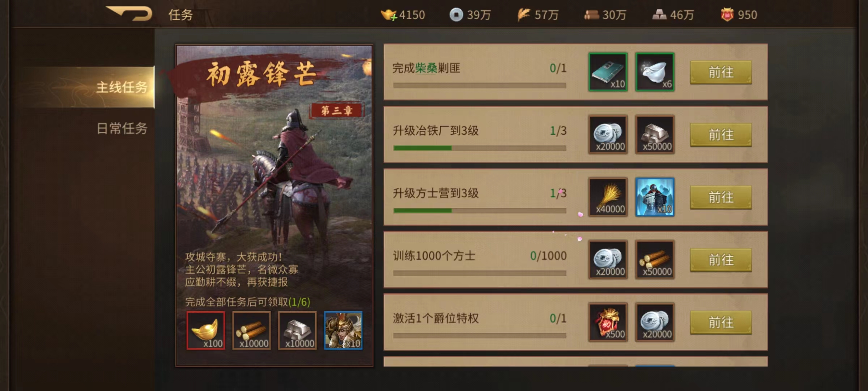
Task: View the wheat x40000 reward icon
Action: click(608, 197)
